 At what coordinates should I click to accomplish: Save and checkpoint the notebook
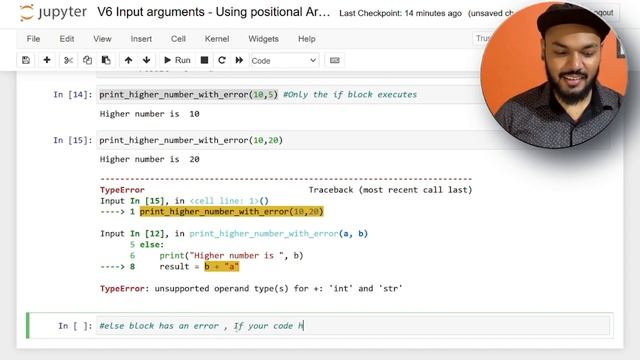26,60
